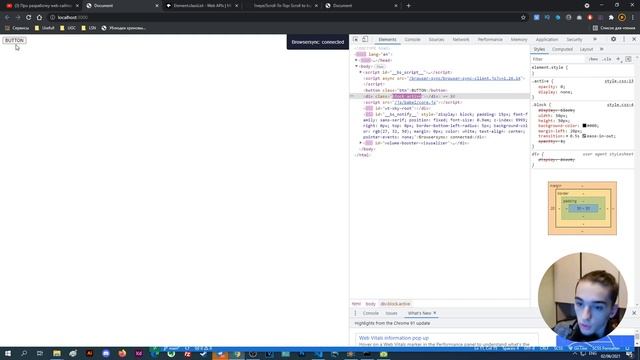Viewport: 640px width, 360px height.
Task: Focus the styles Filter input
Action: [x=558, y=59]
